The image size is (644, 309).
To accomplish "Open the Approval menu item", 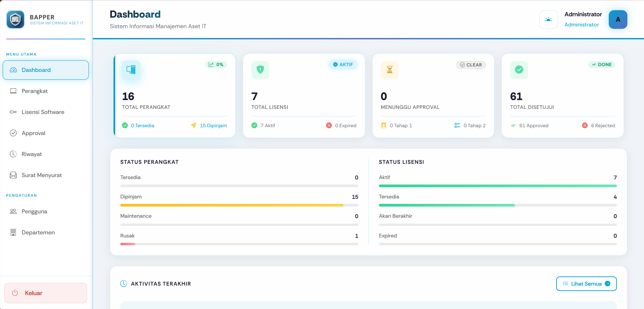I will point(46,133).
